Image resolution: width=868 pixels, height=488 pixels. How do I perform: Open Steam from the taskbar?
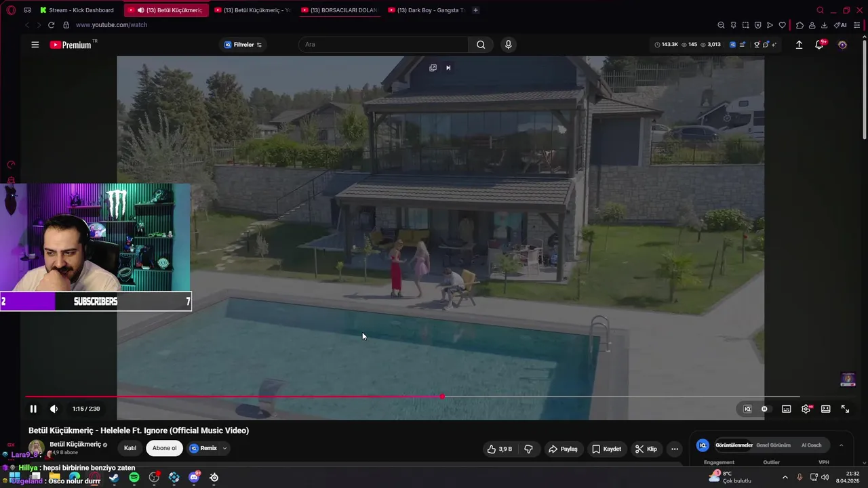(114, 478)
